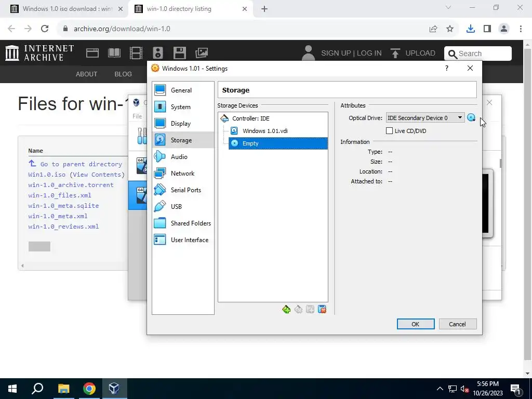Click the UPLOAD link

pyautogui.click(x=413, y=54)
